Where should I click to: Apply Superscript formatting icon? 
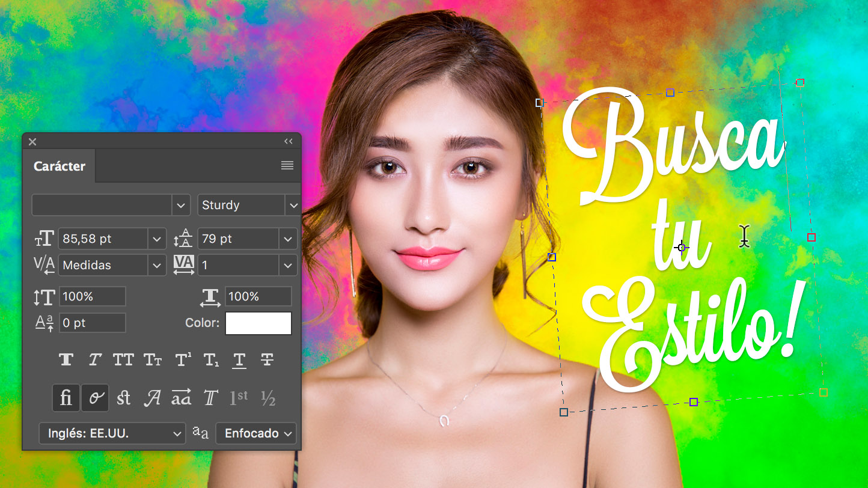coord(183,360)
